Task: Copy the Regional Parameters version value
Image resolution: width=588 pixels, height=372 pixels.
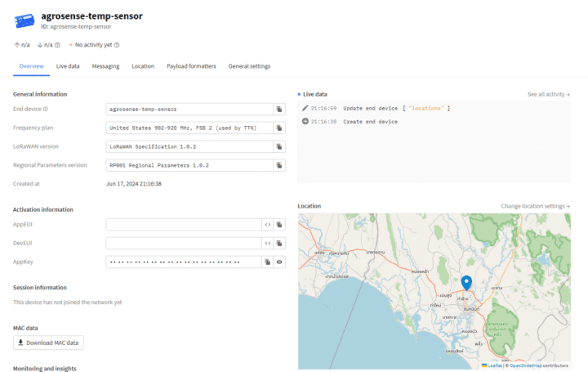Action: [278, 165]
